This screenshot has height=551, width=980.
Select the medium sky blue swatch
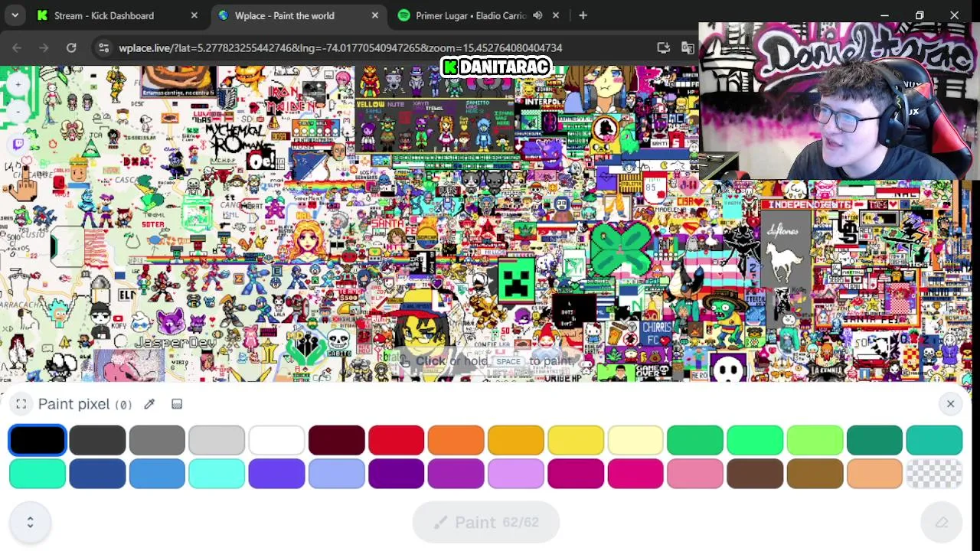[x=157, y=474]
